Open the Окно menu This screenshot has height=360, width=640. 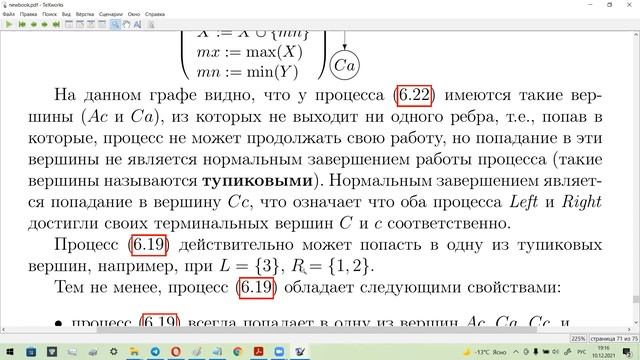click(x=133, y=14)
